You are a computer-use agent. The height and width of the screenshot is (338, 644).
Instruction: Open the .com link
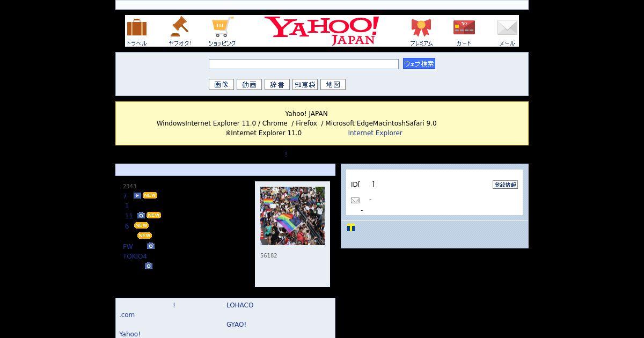tap(127, 314)
